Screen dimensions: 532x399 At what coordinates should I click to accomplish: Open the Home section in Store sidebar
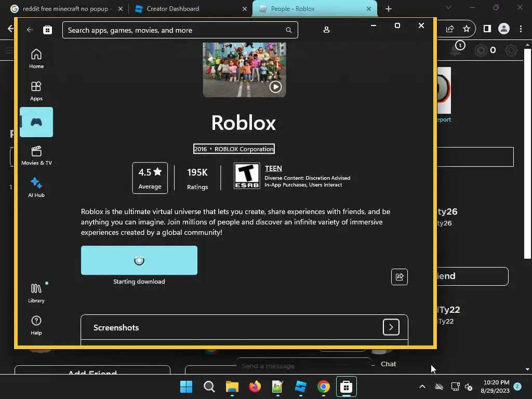point(36,59)
